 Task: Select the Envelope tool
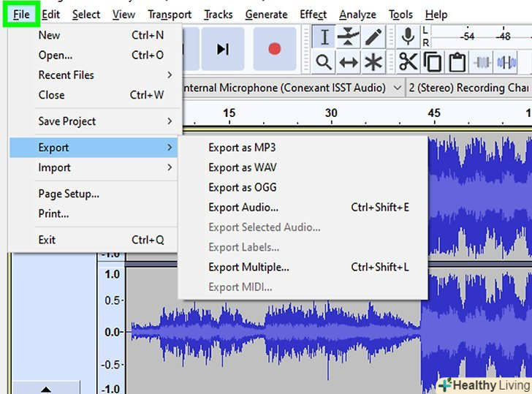[349, 37]
